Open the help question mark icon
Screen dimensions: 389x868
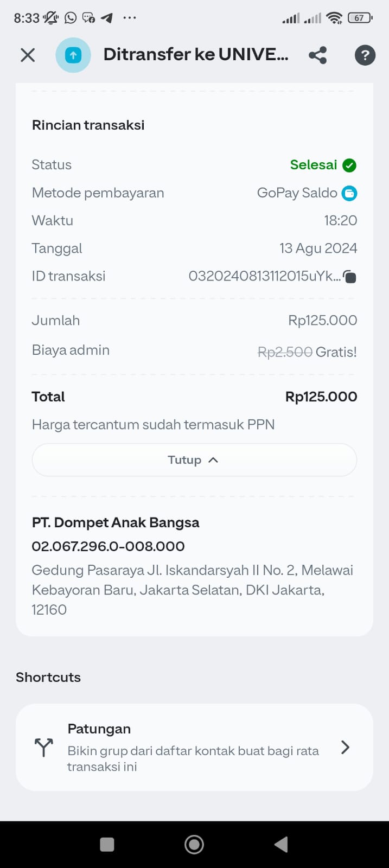(365, 55)
